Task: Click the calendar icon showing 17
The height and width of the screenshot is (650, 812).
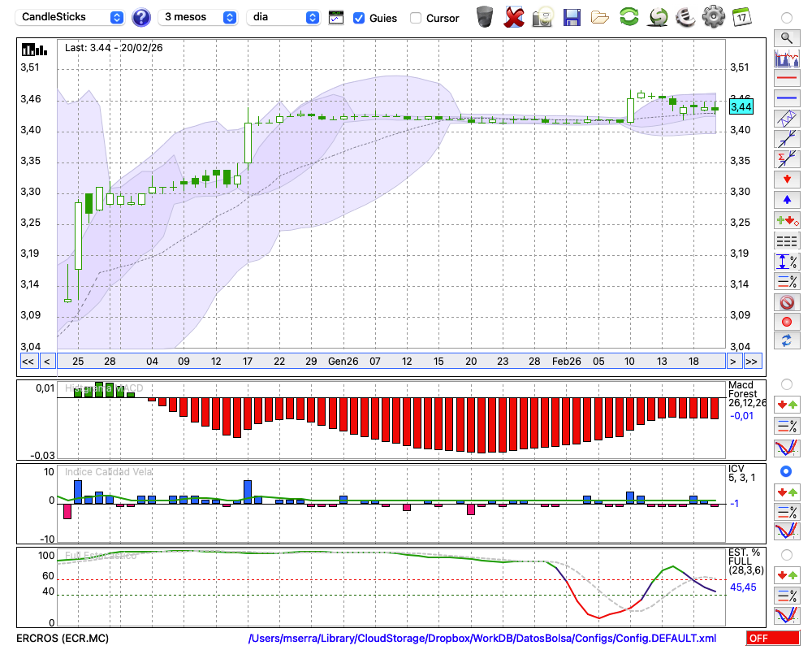Action: [x=741, y=17]
